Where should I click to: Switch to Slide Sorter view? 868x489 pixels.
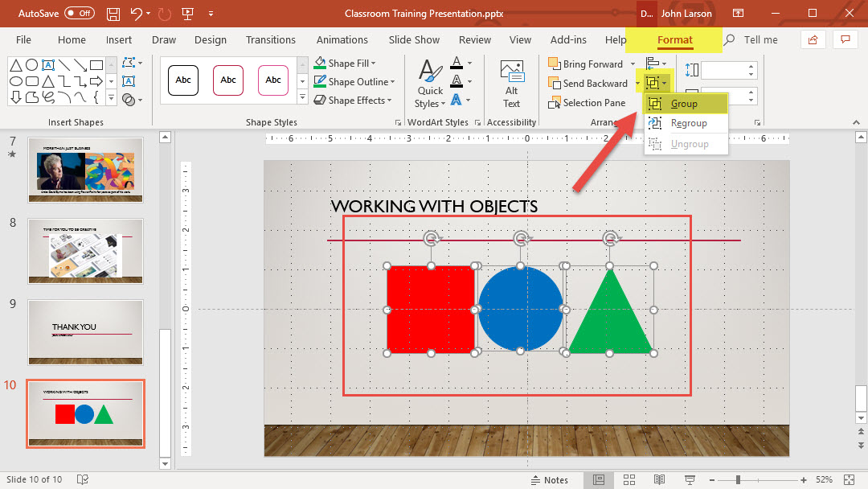(628, 480)
